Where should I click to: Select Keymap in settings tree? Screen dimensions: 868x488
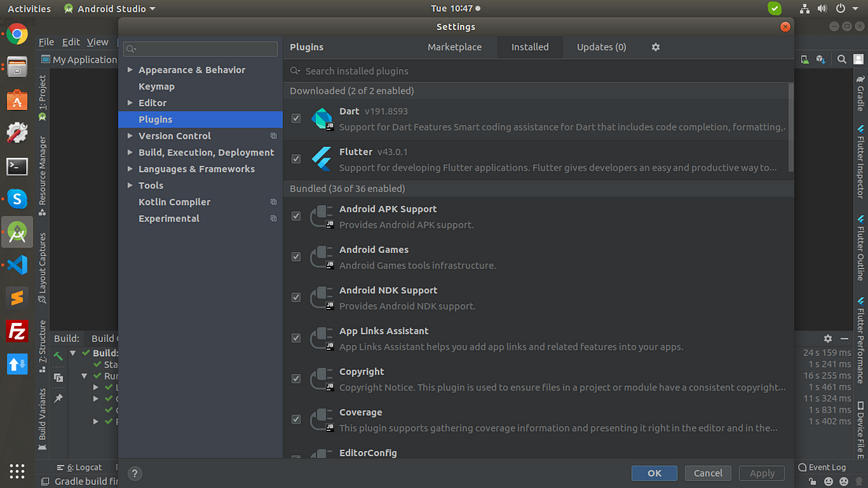pyautogui.click(x=156, y=86)
